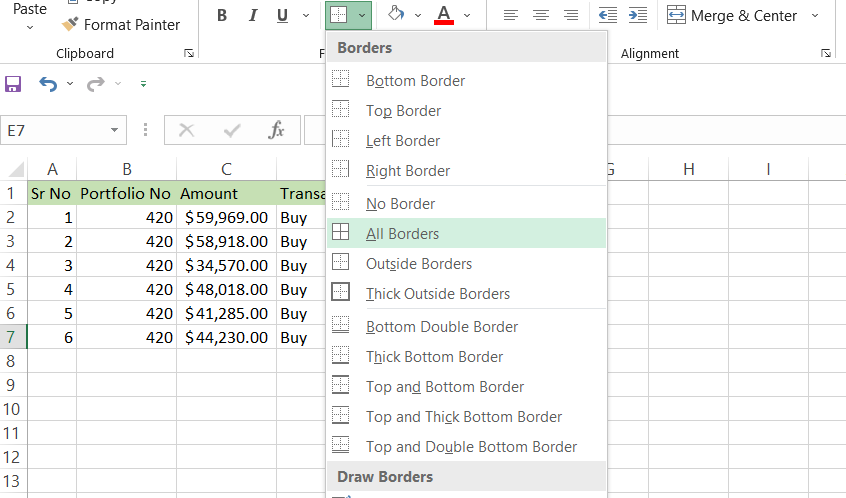Select All Borders from the menu
This screenshot has height=498, width=846.
coord(402,234)
